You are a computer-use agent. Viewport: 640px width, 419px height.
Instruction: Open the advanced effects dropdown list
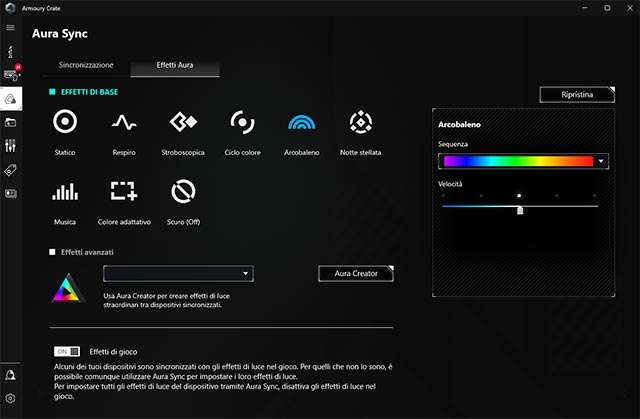pyautogui.click(x=178, y=273)
